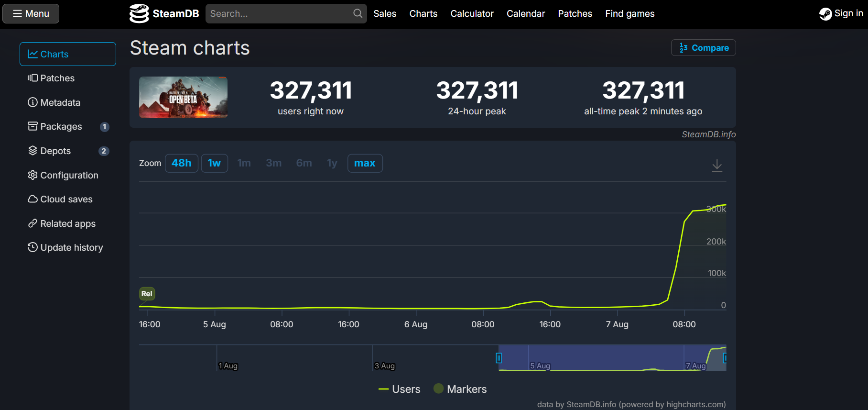Click the Depots layers icon
Screen dimensions: 868x410
point(33,151)
